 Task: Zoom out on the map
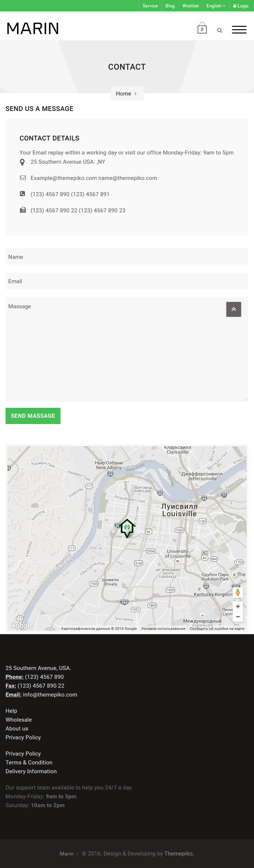click(238, 617)
